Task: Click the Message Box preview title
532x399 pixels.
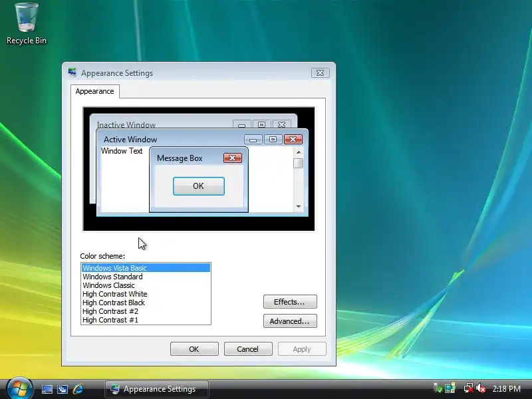Action: (180, 158)
